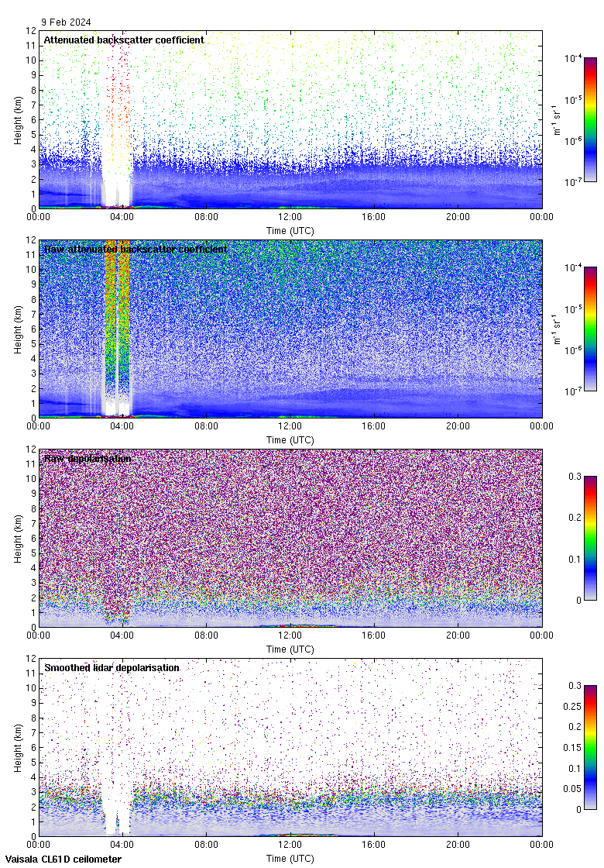Click "Time (UTC)" label under the top plot
The image size is (604, 868).
pyautogui.click(x=290, y=230)
